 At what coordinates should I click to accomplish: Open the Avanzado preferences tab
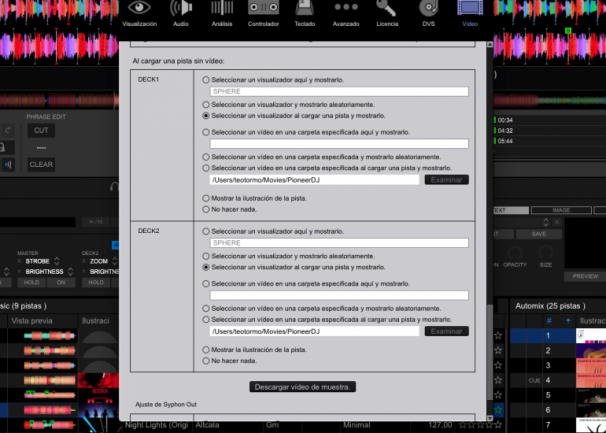[x=346, y=14]
